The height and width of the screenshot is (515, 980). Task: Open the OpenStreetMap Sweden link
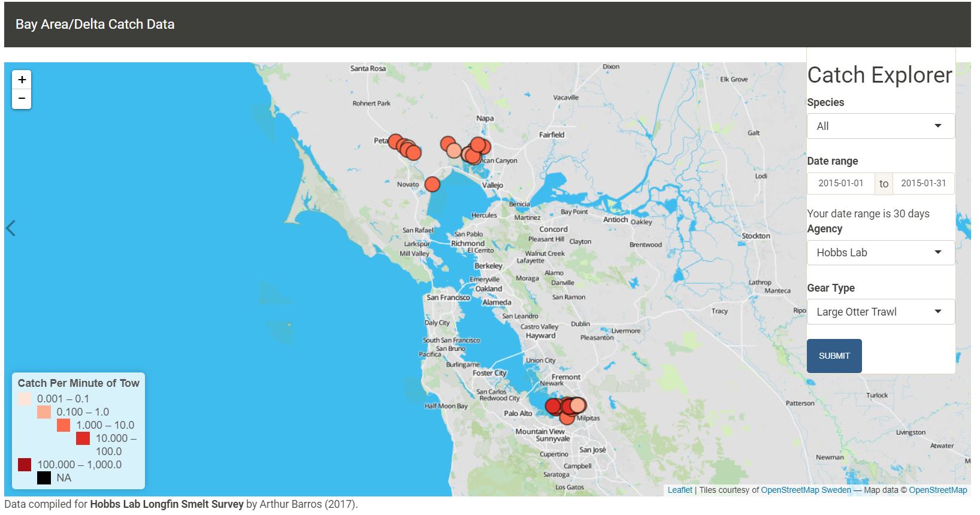click(x=806, y=490)
